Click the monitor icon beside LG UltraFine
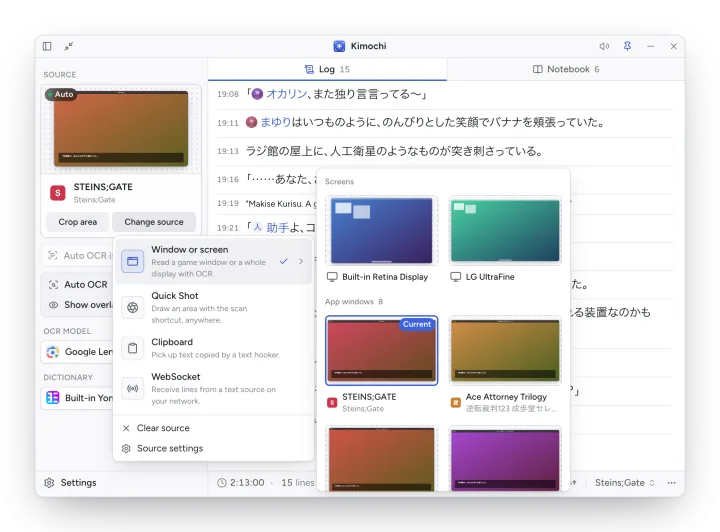The width and height of the screenshot is (720, 532). (x=456, y=277)
